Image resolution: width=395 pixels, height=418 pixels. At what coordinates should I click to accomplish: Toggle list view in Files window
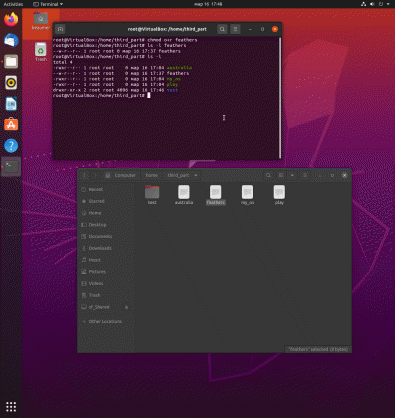pos(281,175)
